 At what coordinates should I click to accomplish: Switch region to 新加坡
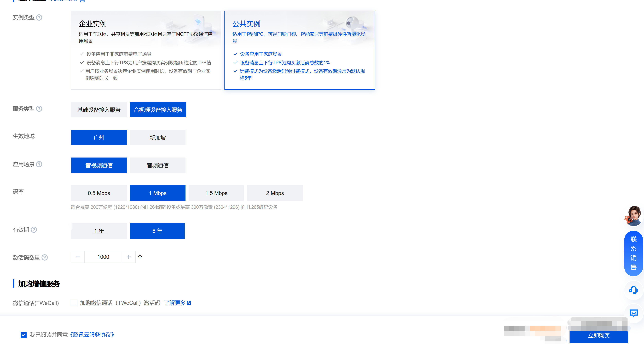pos(158,138)
